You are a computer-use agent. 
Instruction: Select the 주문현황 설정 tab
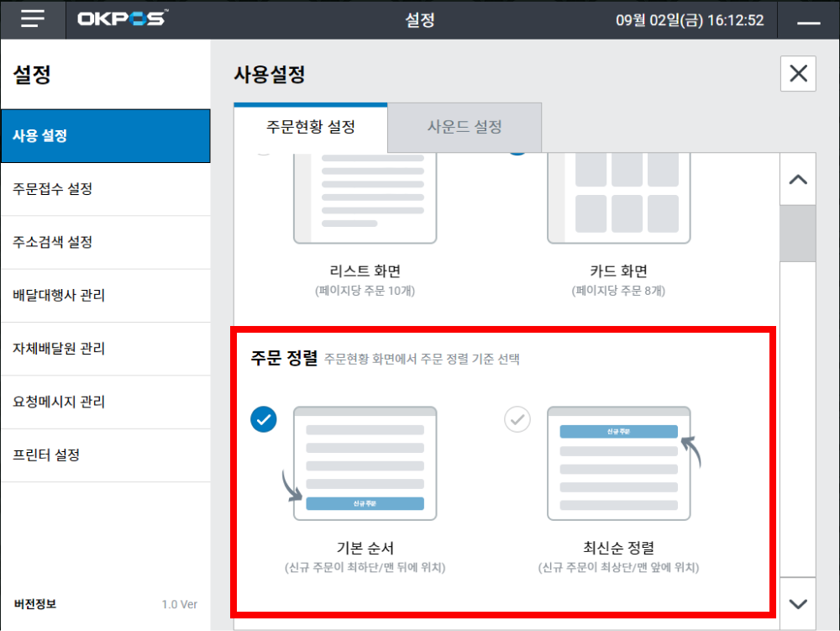pos(311,128)
